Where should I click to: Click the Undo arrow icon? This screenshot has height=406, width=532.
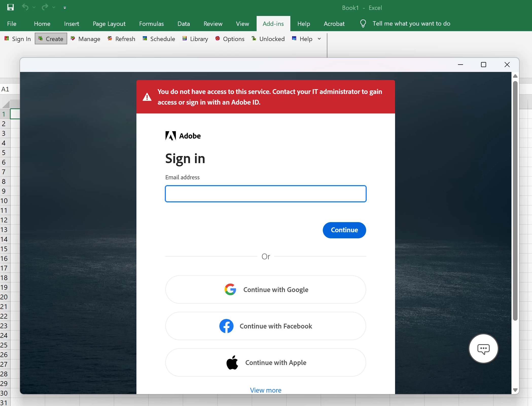pos(25,7)
